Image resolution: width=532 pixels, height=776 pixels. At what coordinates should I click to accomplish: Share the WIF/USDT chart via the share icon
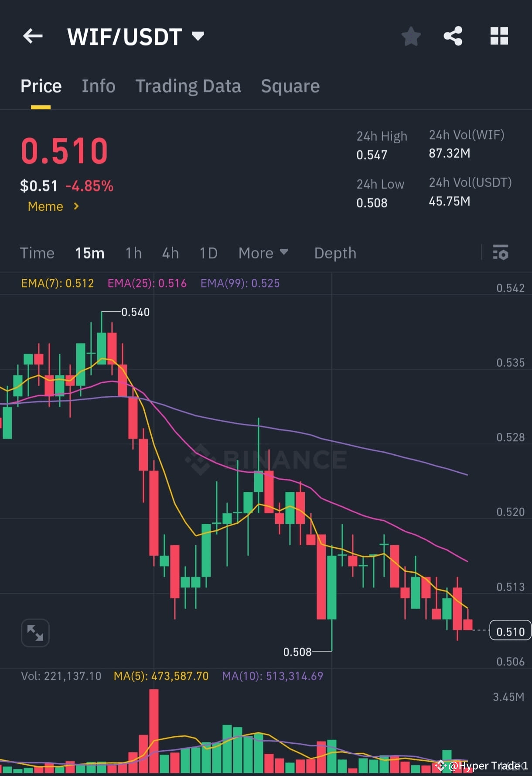tap(454, 36)
